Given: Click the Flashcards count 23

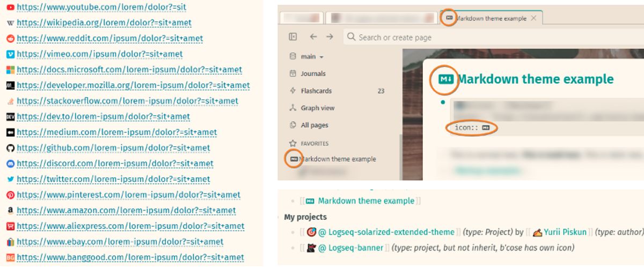Looking at the screenshot, I should 381,91.
